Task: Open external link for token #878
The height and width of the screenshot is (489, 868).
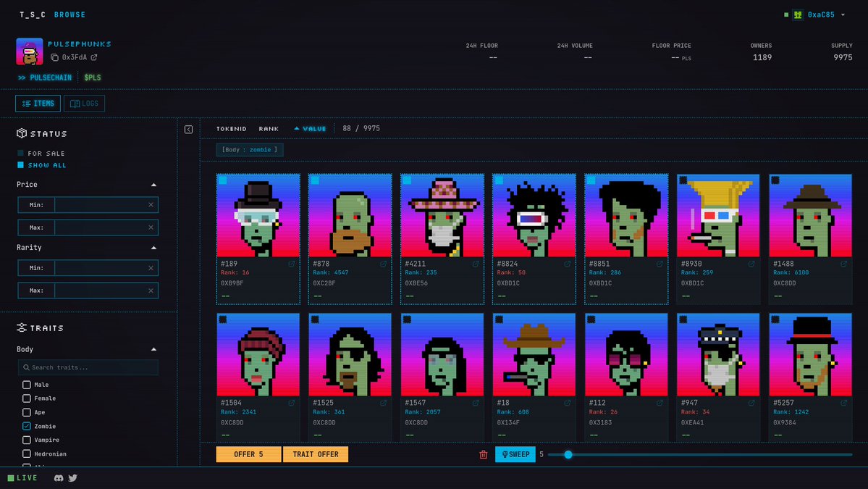Action: pos(383,264)
